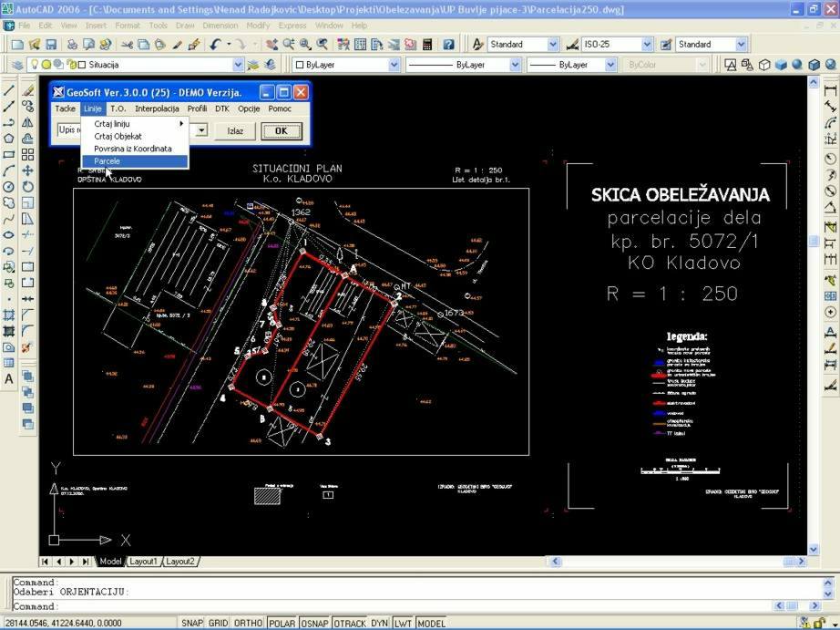Open the Profili menu
This screenshot has height=630, width=840.
click(197, 108)
